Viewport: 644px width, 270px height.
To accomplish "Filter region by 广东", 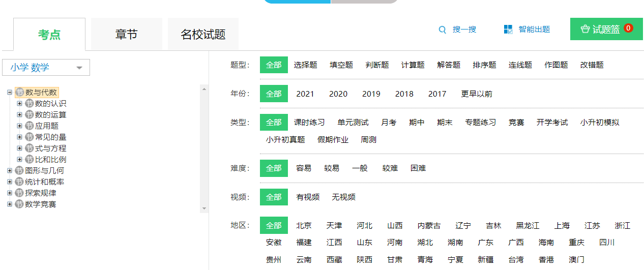I will coord(486,243).
